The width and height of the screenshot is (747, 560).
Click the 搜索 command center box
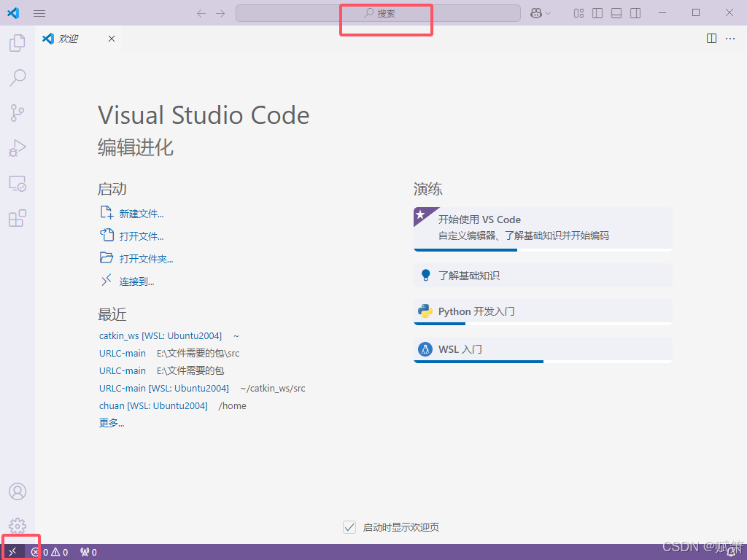379,13
